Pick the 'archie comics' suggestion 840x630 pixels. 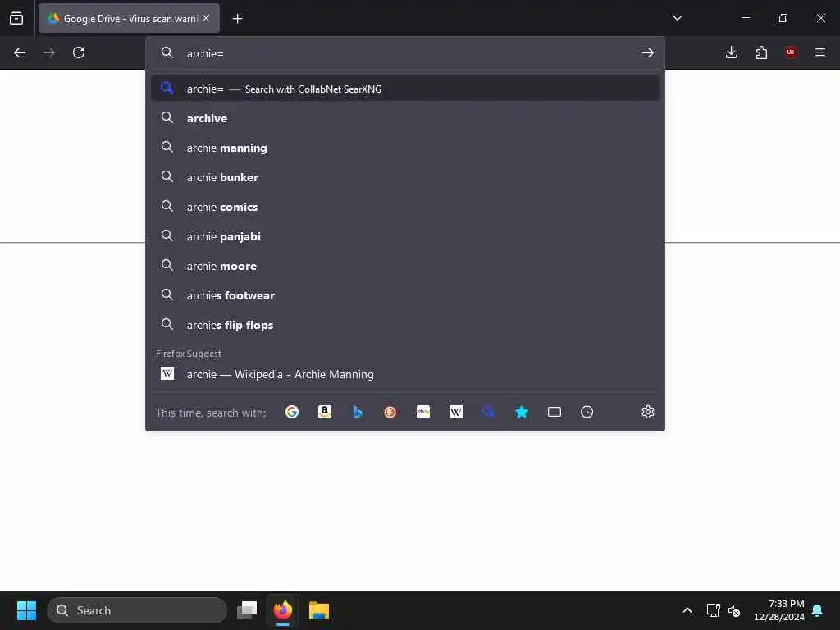[405, 207]
